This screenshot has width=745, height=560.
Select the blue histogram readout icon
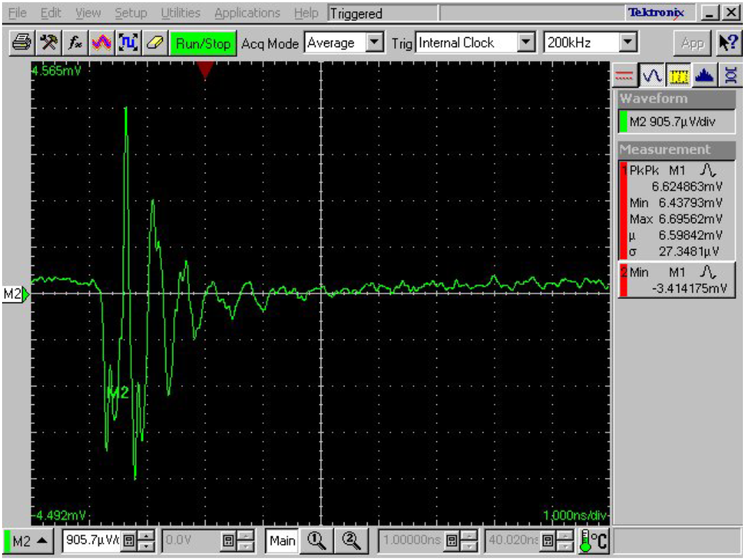tap(704, 75)
